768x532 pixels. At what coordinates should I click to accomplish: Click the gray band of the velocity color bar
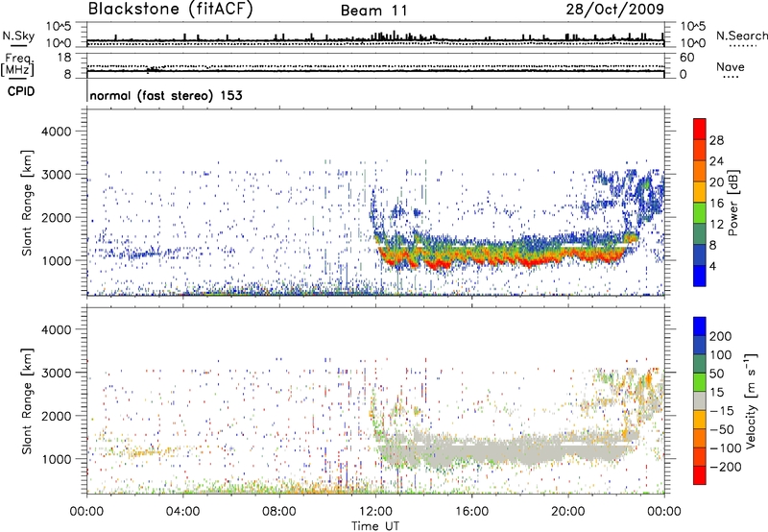click(700, 400)
